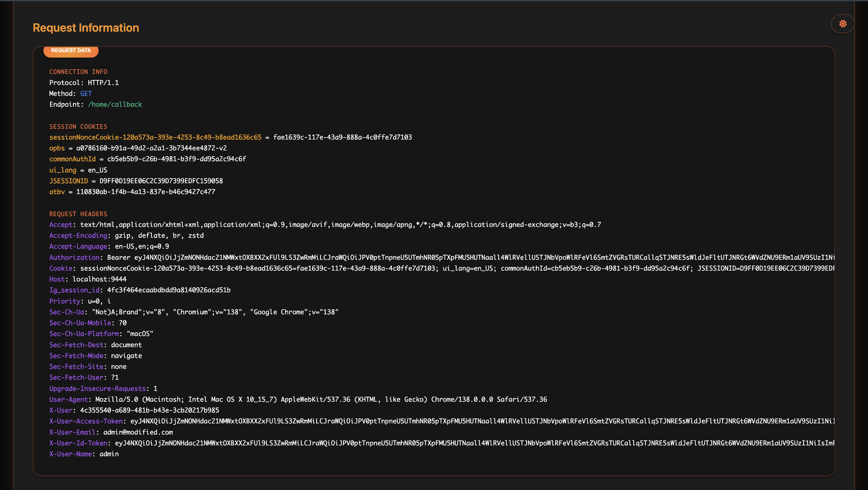The height and width of the screenshot is (490, 868).
Task: Click the Bearer token value in Authorization
Action: 471,257
